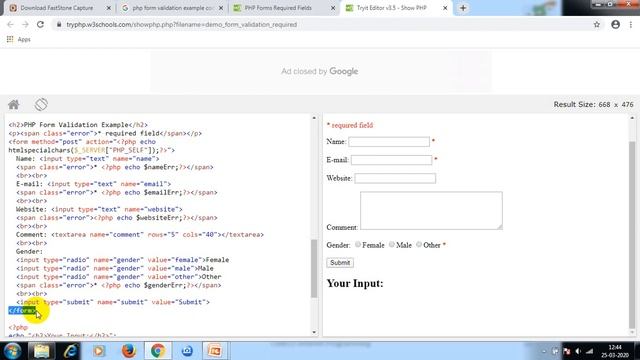The image size is (640, 360).
Task: Switch to php form validation example tab
Action: click(172, 8)
